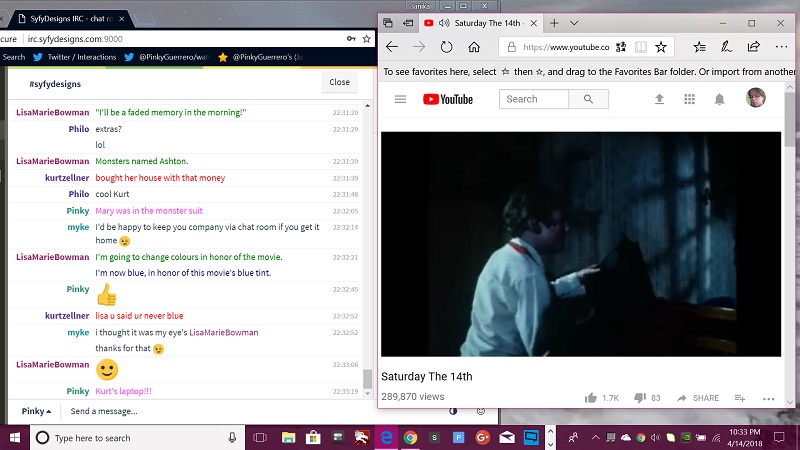This screenshot has width=800, height=450.
Task: Toggle chat contrast half-circle icon
Action: click(453, 411)
